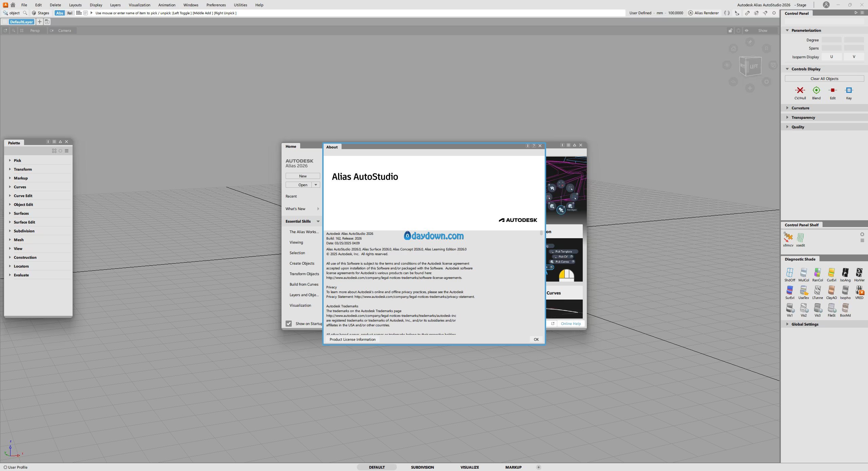This screenshot has height=471, width=868.
Task: Add a new layer with plus icon
Action: point(39,22)
